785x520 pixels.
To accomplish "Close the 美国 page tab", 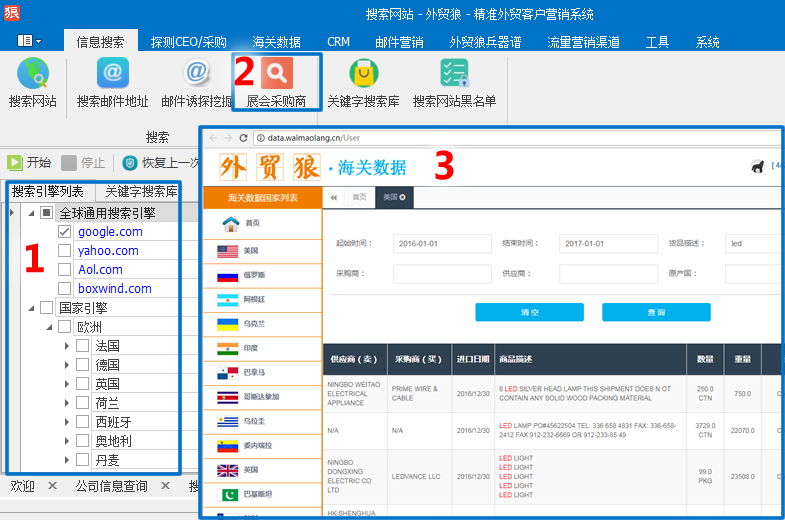I will (403, 198).
